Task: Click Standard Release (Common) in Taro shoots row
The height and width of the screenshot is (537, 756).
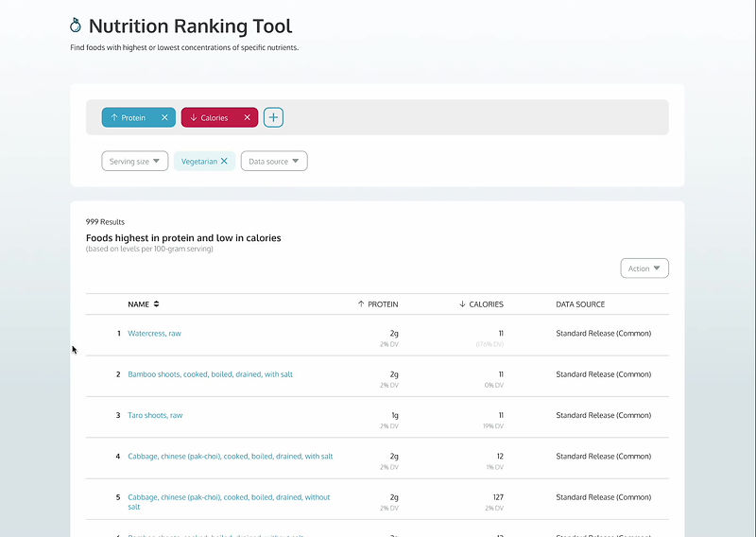Action: [x=604, y=415]
